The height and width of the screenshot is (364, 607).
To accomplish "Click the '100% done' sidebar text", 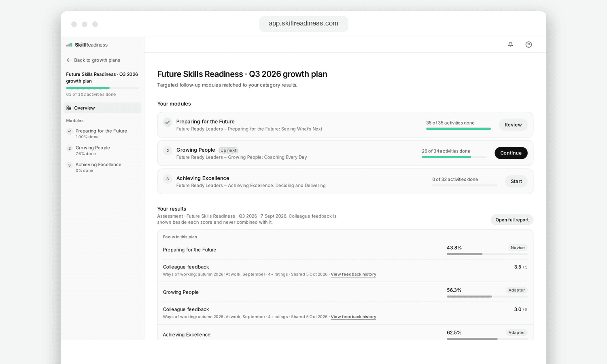I will coord(87,137).
